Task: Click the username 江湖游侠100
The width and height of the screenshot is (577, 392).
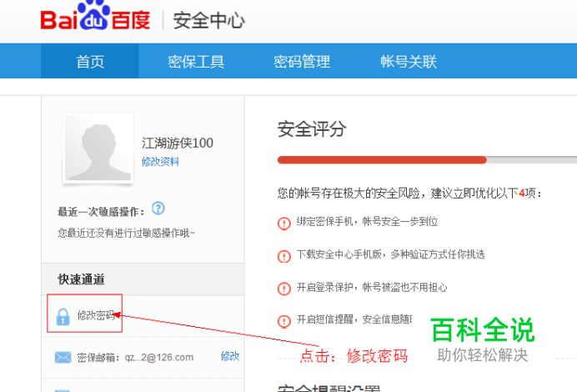Action: [178, 143]
